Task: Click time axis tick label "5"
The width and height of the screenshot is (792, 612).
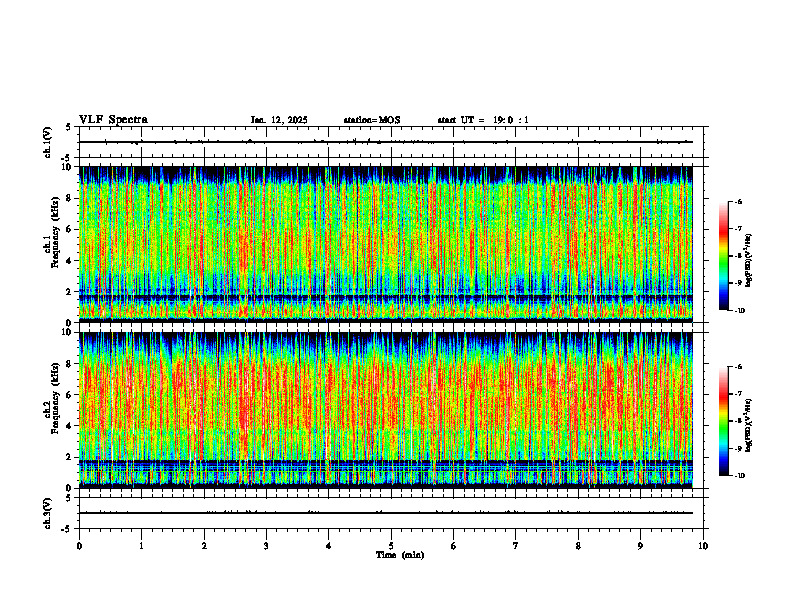Action: point(391,546)
